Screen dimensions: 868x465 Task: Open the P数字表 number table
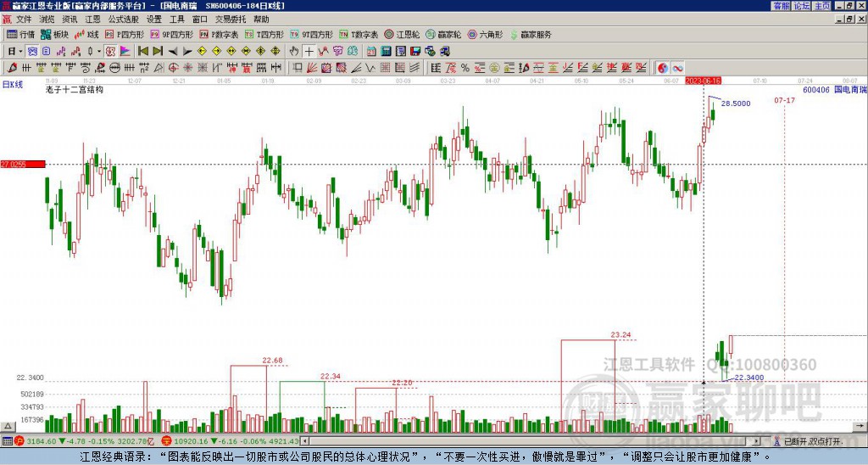point(219,34)
